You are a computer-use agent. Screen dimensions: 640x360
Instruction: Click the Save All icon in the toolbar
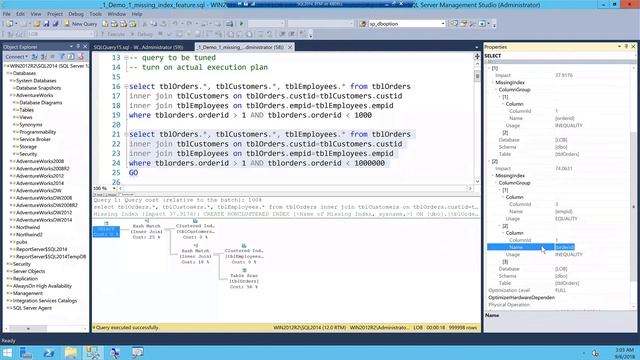(x=55, y=24)
